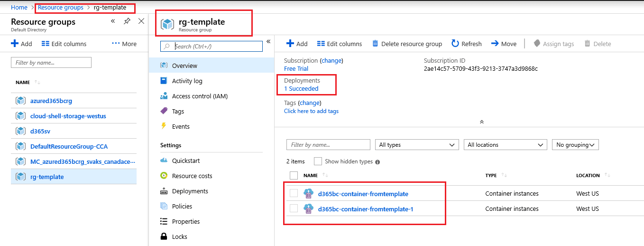Screen dimensions: 644x246
Task: Click Assign tags in toolbar
Action: pyautogui.click(x=554, y=44)
